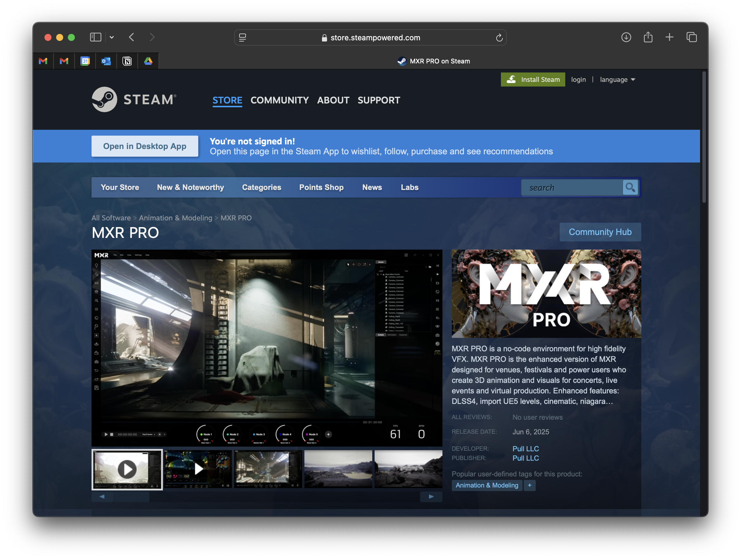This screenshot has height=560, width=741.
Task: Click the Steam logo
Action: tap(134, 99)
